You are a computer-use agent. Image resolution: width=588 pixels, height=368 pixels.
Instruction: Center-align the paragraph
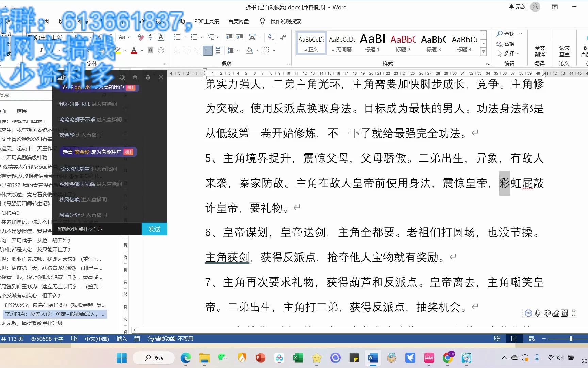pyautogui.click(x=187, y=50)
